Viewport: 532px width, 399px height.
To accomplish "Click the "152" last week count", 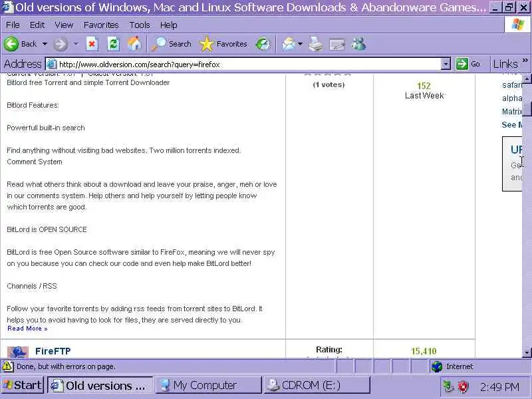I will 424,86.
